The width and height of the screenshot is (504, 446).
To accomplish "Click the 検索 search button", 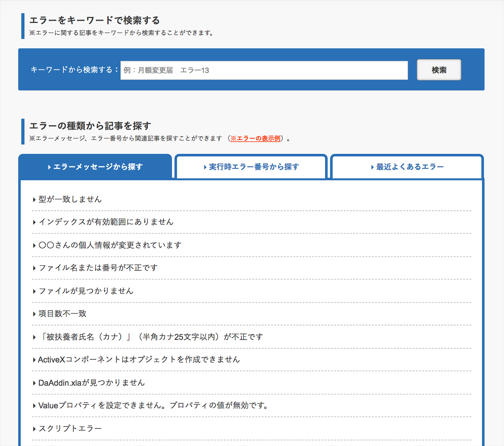I will point(439,70).
